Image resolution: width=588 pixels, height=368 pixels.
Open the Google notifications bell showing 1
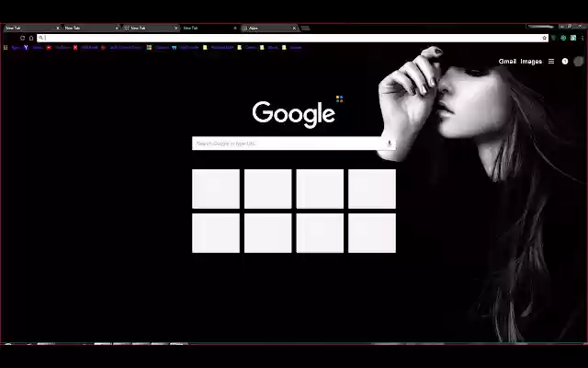point(565,62)
